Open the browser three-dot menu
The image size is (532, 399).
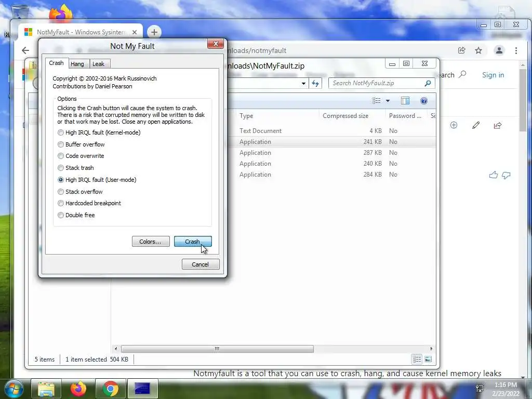point(516,50)
